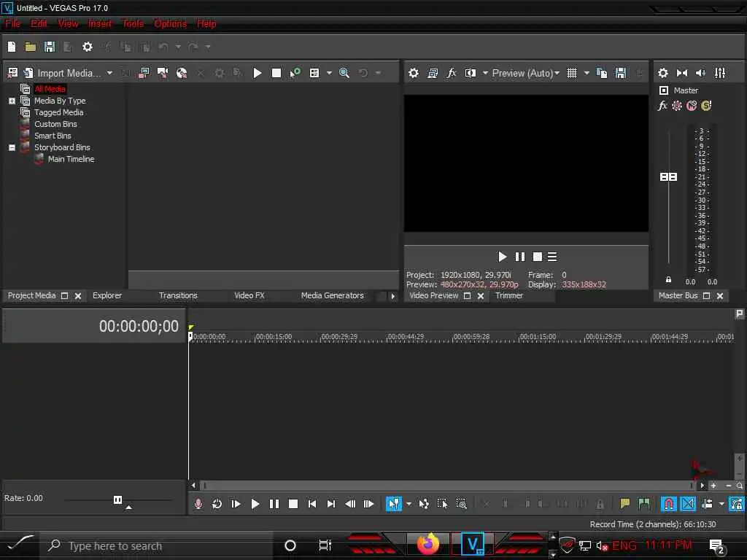
Task: Expand the Media By Type node
Action: point(12,101)
